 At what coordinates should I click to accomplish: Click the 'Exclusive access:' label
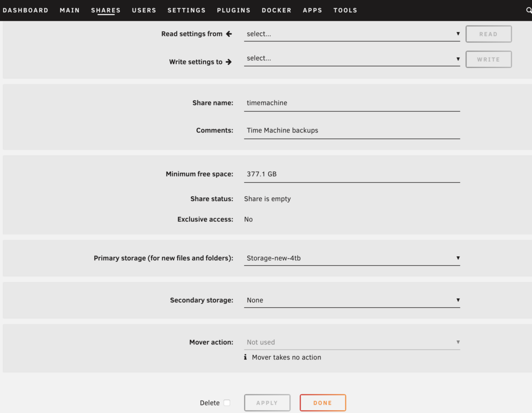click(205, 220)
